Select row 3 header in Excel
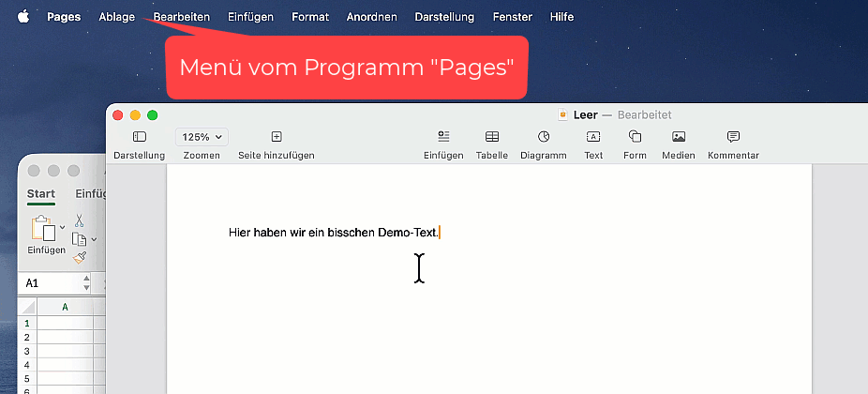 click(27, 351)
